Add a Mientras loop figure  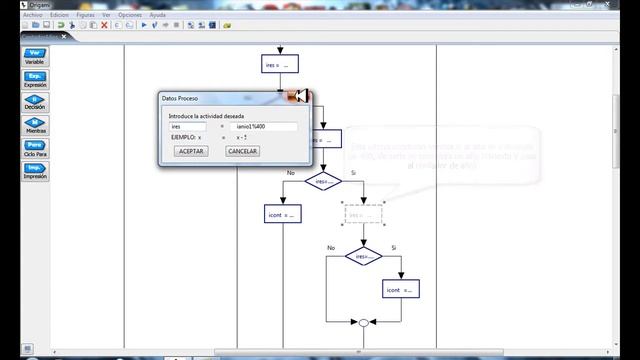[35, 125]
